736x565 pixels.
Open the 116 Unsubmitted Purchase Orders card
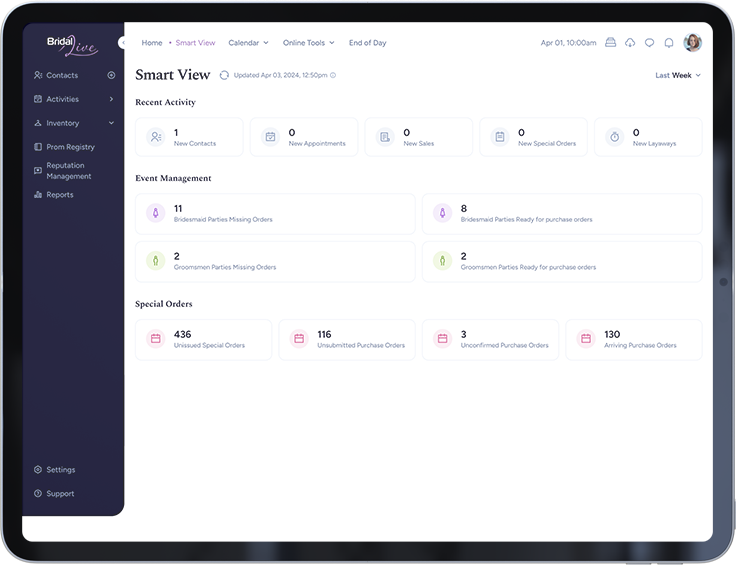tap(347, 340)
